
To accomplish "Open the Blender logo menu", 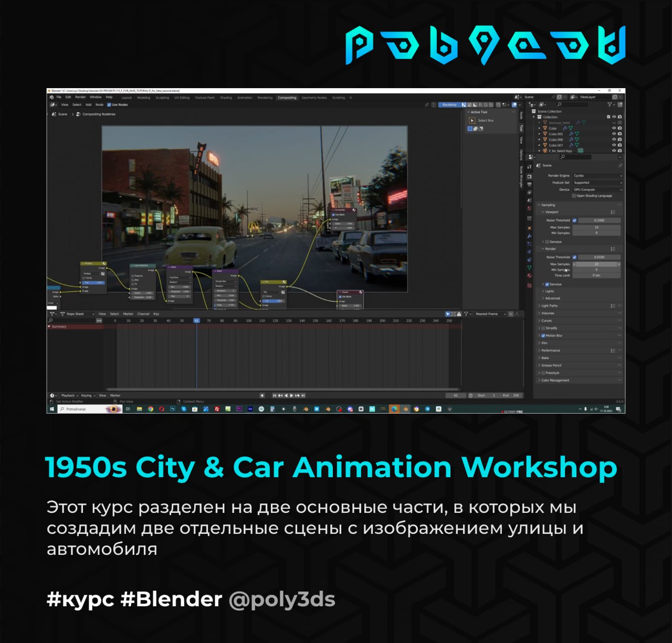I will (x=51, y=97).
